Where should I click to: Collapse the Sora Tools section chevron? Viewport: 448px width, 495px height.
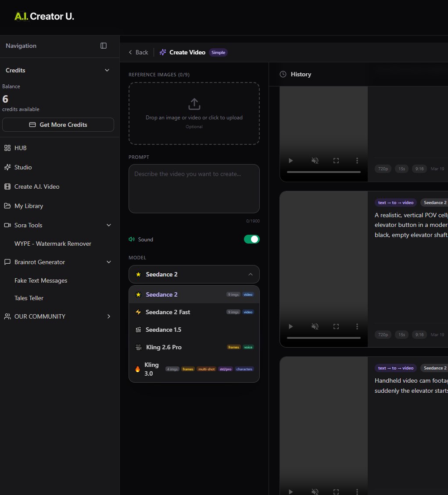[109, 225]
